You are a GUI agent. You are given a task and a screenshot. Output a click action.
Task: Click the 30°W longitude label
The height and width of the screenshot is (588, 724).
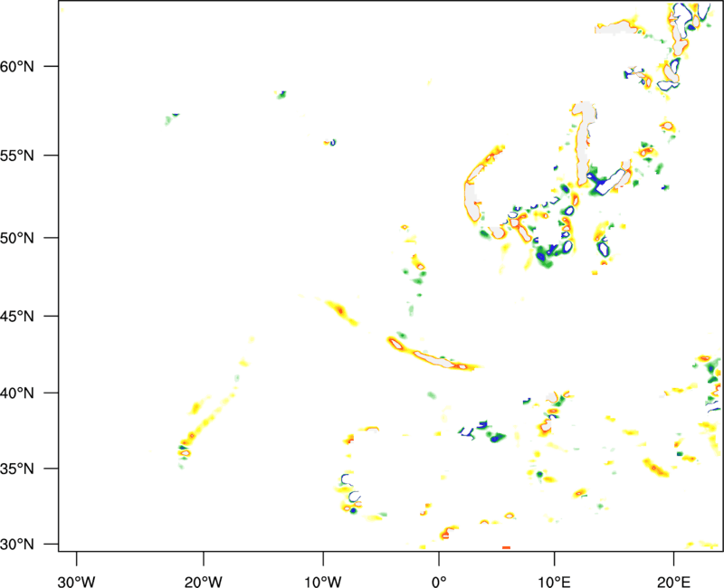tap(77, 582)
